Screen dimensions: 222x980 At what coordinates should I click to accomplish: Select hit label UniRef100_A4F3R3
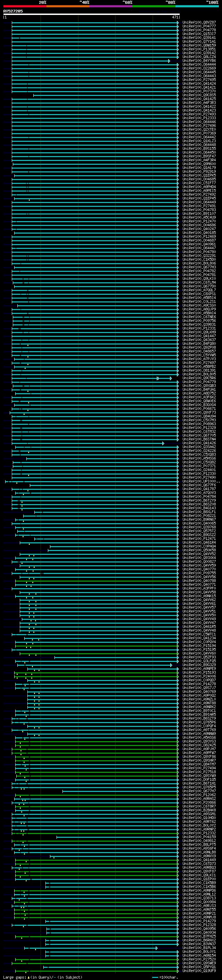pyautogui.click(x=199, y=103)
